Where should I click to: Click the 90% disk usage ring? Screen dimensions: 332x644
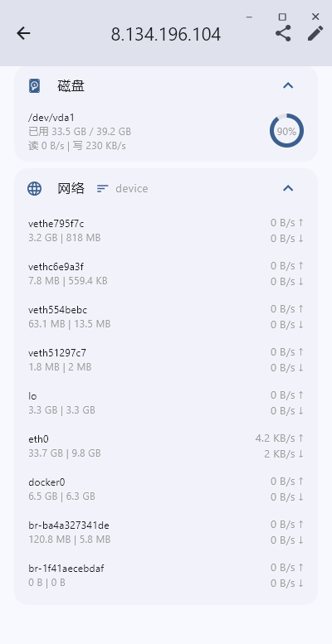[x=286, y=131]
